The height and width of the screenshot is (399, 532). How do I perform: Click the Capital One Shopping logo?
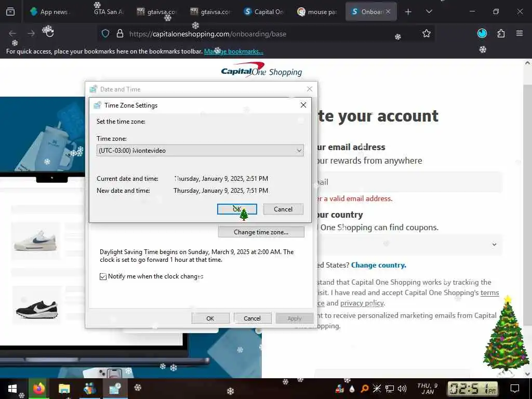[x=262, y=70]
